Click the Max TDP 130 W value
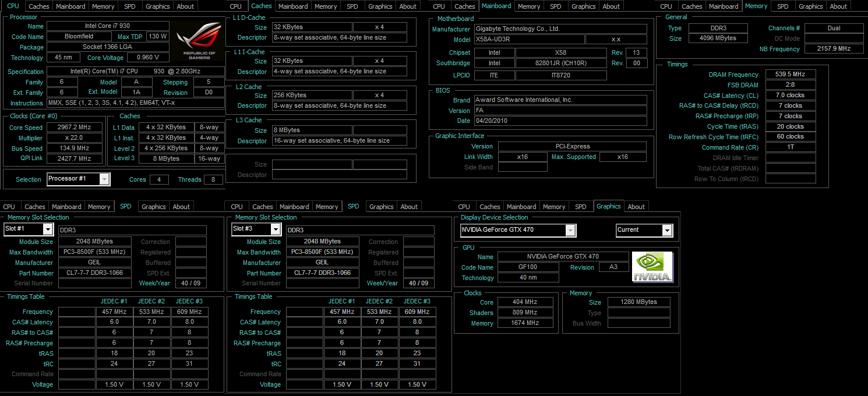868x396 pixels. [157, 37]
